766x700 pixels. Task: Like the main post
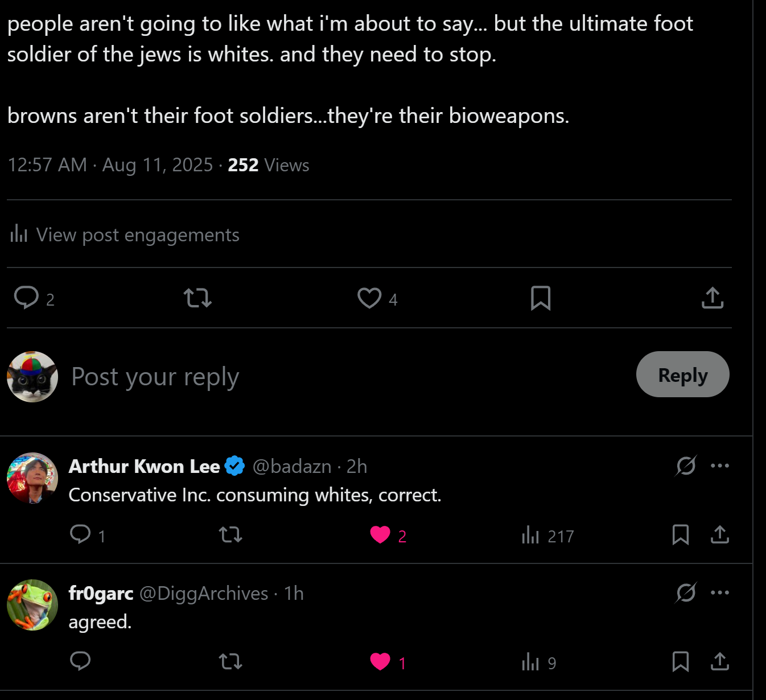coord(369,298)
